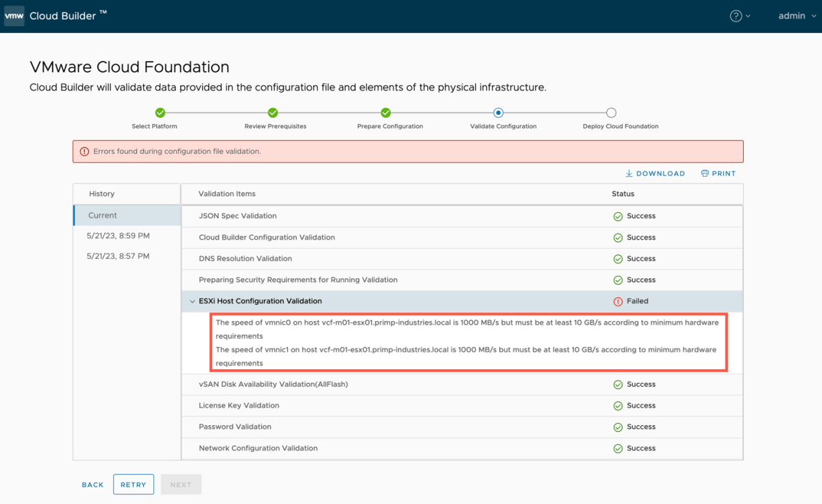
Task: Click the vmnic0 speed error message
Action: click(x=467, y=329)
